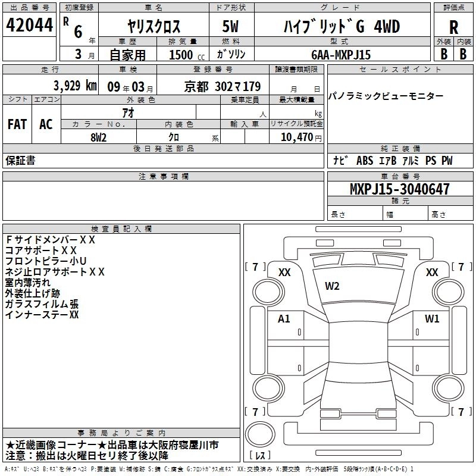476x476 pixels.
Task: Click W2 mark on the hood diagram
Action: (x=332, y=286)
